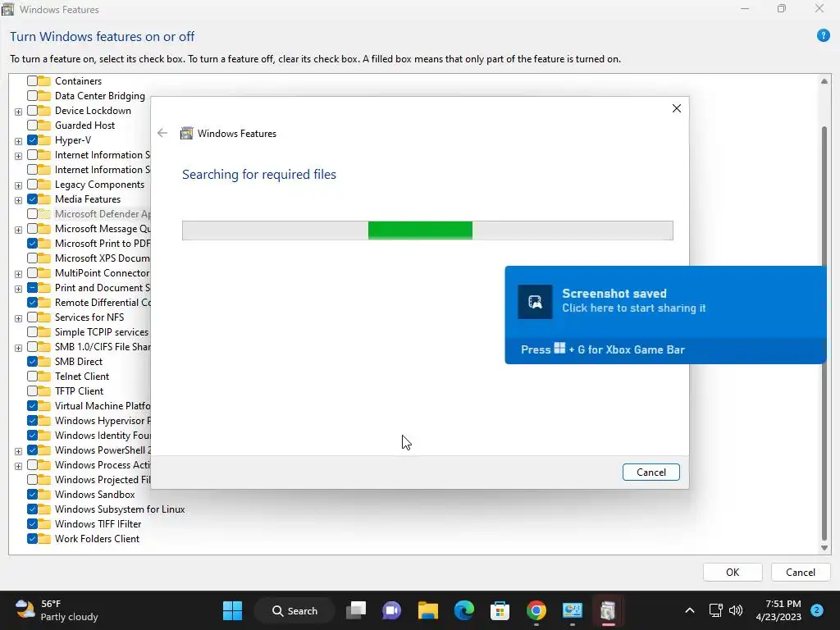Click the help question mark icon
Viewport: 840px width, 630px height.
pyautogui.click(x=823, y=36)
